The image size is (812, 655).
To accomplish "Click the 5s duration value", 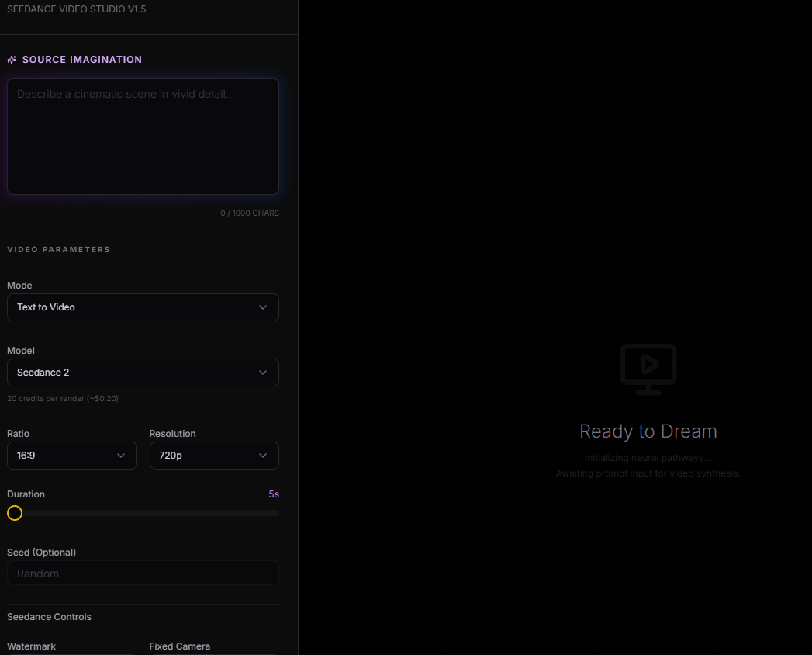I will pyautogui.click(x=274, y=494).
